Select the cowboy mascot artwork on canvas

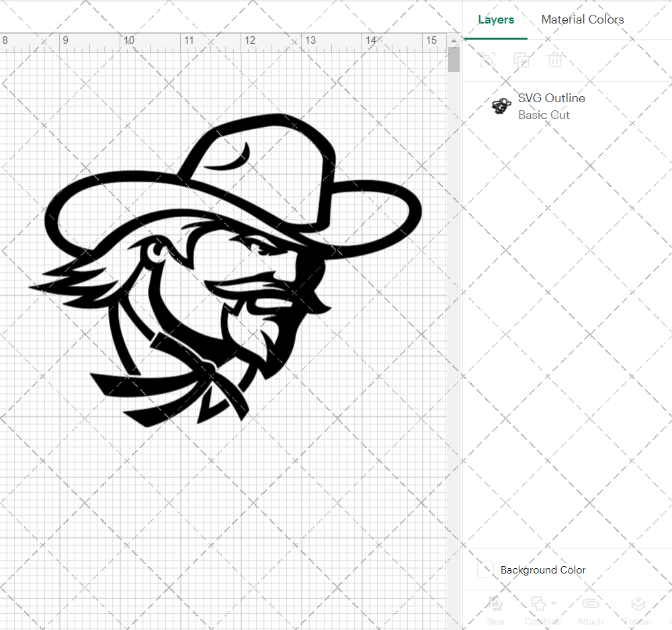225,270
